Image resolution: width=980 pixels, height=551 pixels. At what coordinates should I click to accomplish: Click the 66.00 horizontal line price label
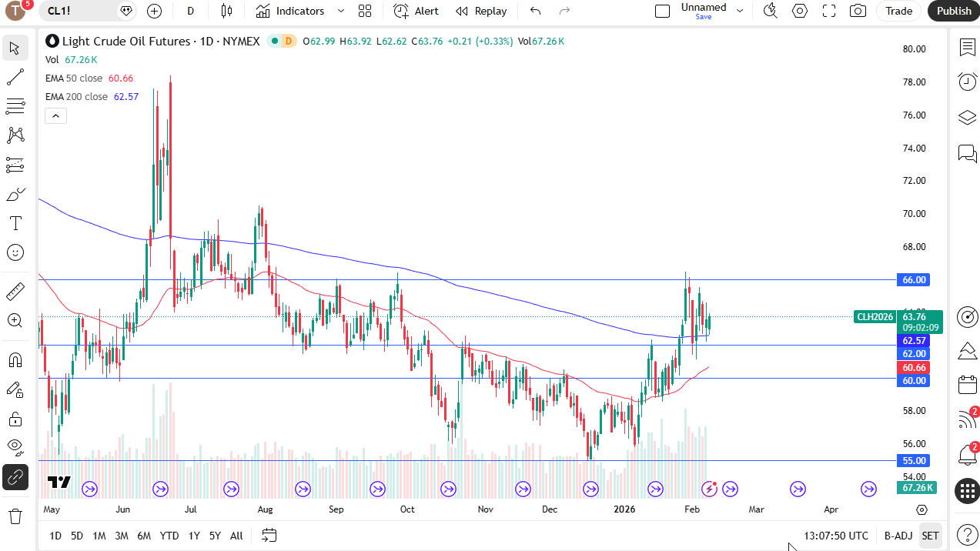click(914, 280)
